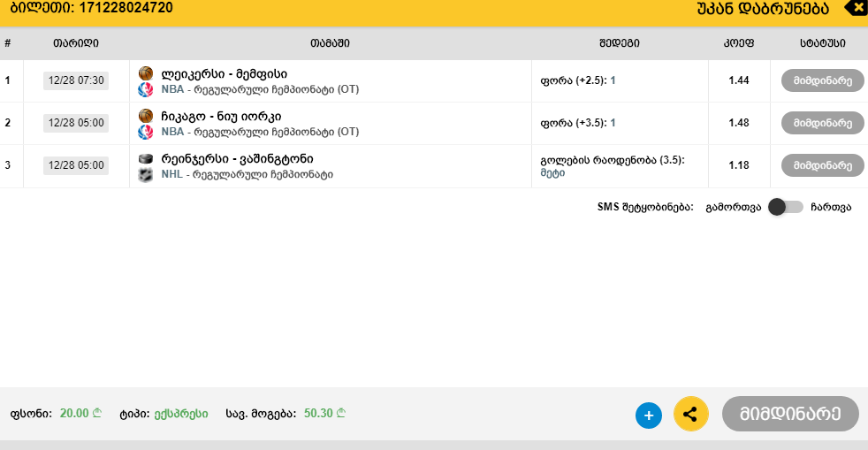Screen dimensions: 868x450
Task: Click odds value 1.48
Action: coord(738,123)
